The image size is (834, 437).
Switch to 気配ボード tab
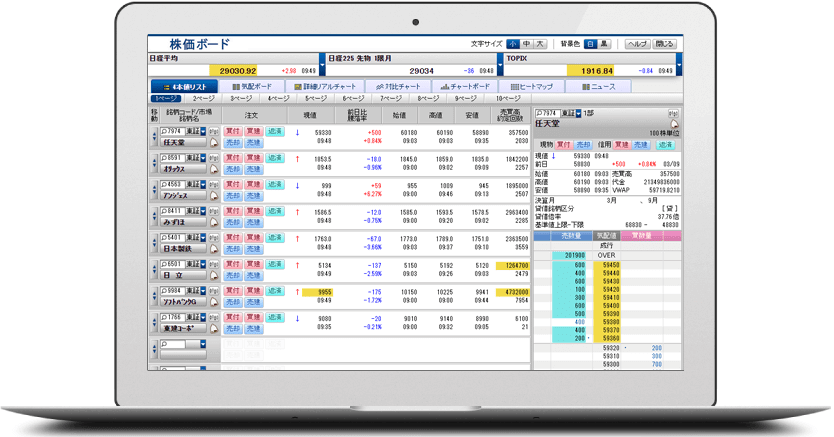252,87
